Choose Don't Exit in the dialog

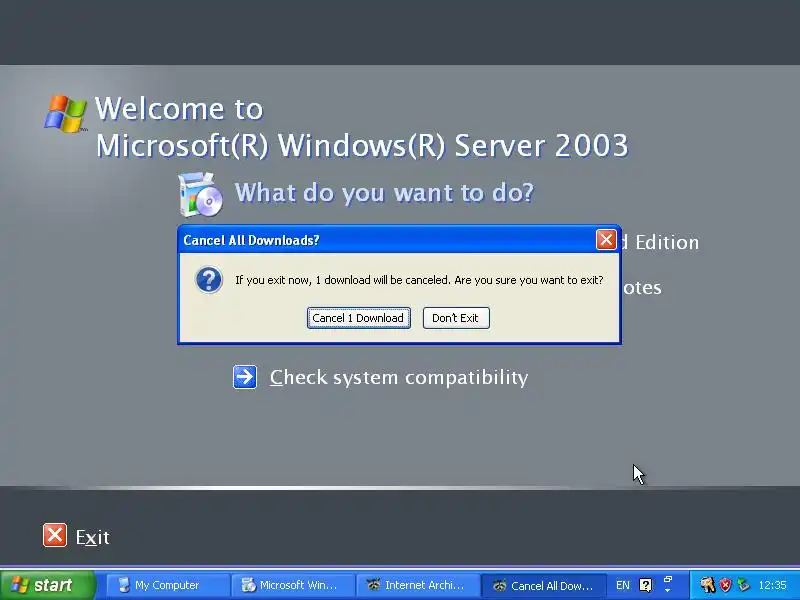[456, 318]
